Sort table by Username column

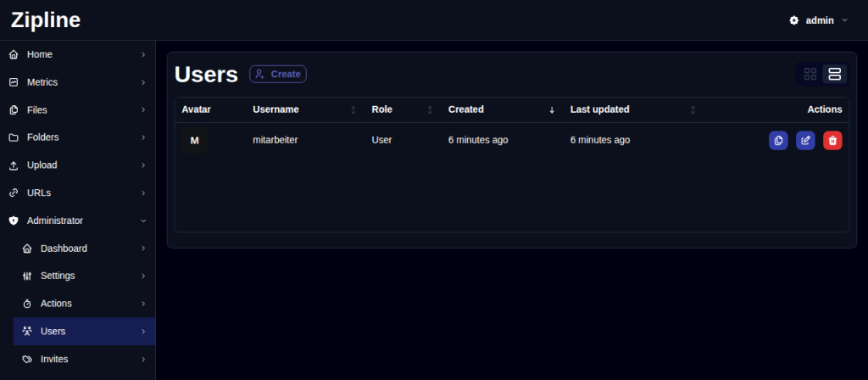(x=353, y=109)
